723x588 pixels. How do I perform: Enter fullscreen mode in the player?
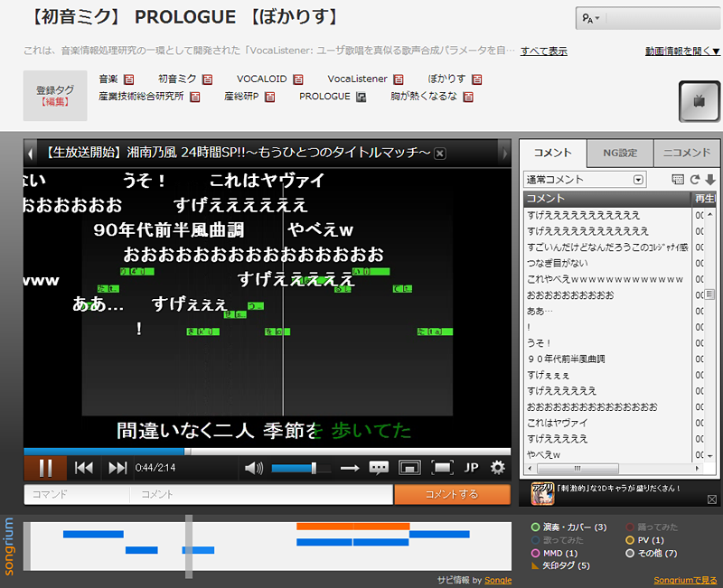442,468
